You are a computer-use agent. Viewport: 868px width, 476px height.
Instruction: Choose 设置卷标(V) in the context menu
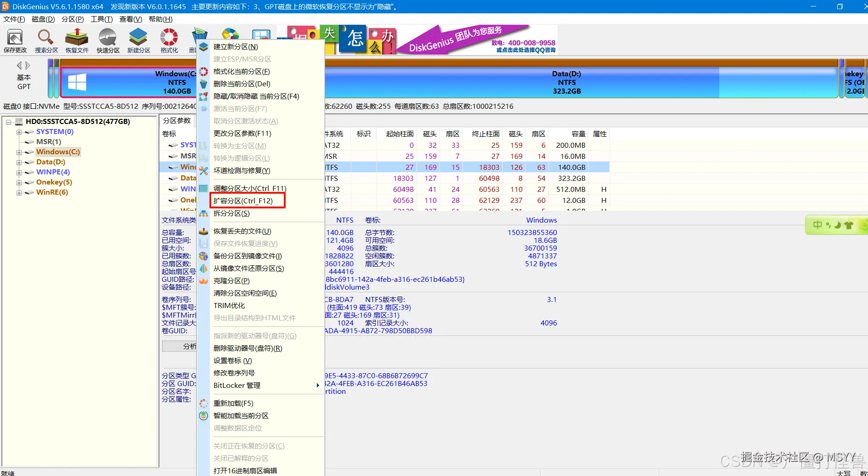(x=233, y=361)
